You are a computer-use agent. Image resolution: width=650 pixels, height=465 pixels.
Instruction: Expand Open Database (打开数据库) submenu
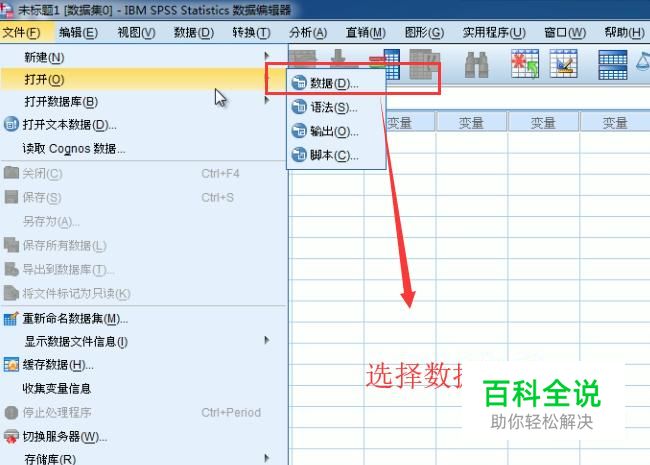143,102
